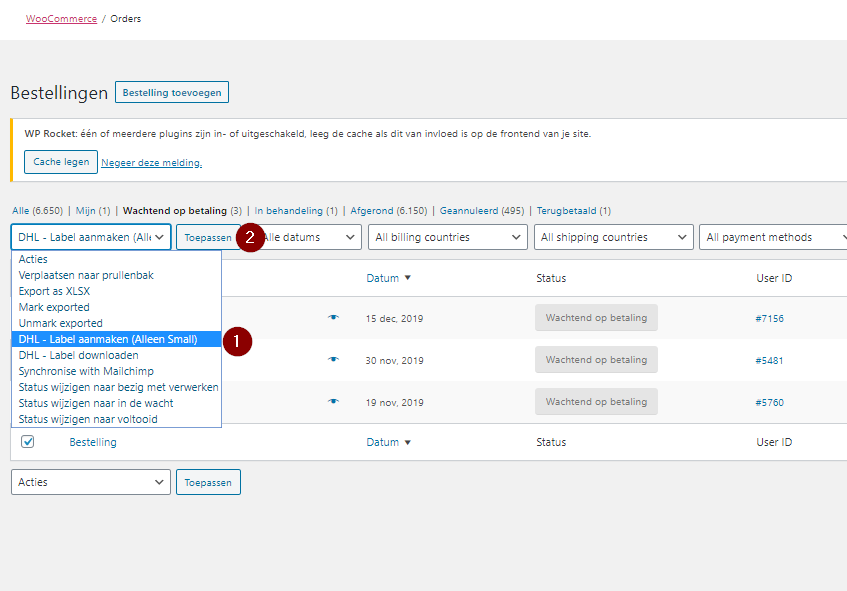Click the Negeer deze melding link
847x591 pixels.
point(151,163)
